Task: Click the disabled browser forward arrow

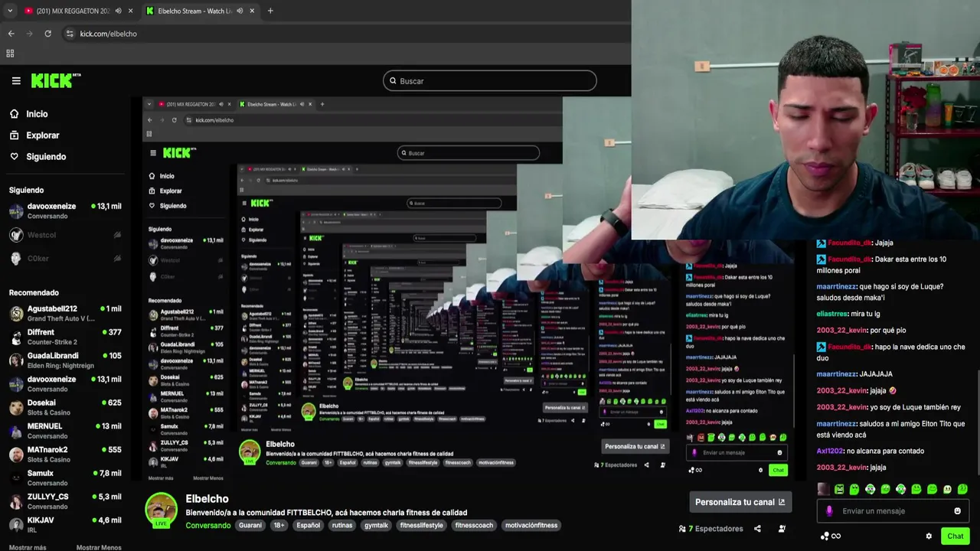Action: [x=29, y=34]
